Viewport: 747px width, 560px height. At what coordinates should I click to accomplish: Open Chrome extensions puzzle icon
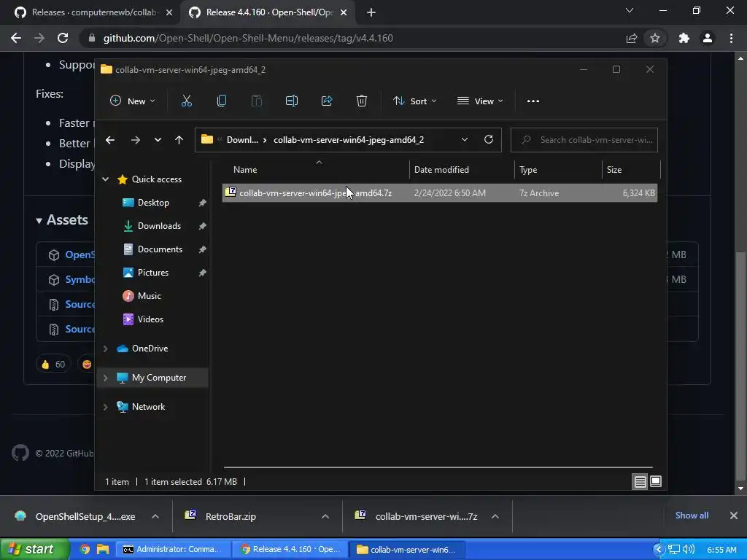pos(684,38)
